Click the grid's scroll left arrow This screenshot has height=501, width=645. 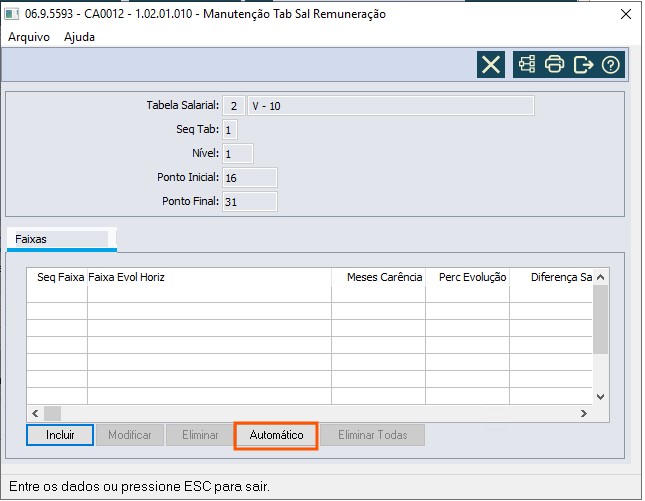[x=35, y=413]
